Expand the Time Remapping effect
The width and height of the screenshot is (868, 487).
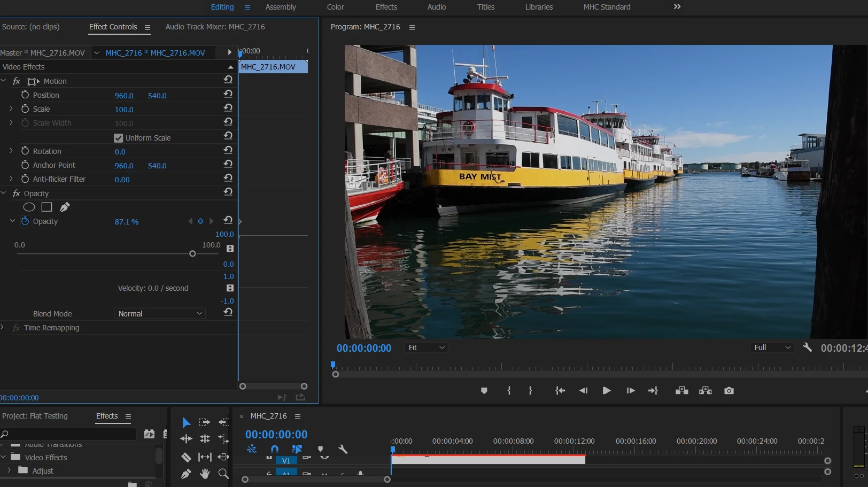[3, 327]
